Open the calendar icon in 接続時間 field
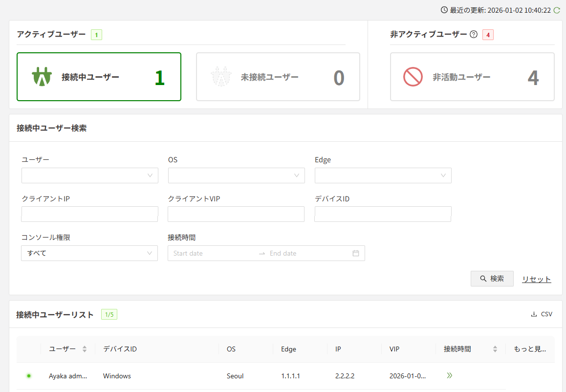The image size is (566, 392). [356, 253]
